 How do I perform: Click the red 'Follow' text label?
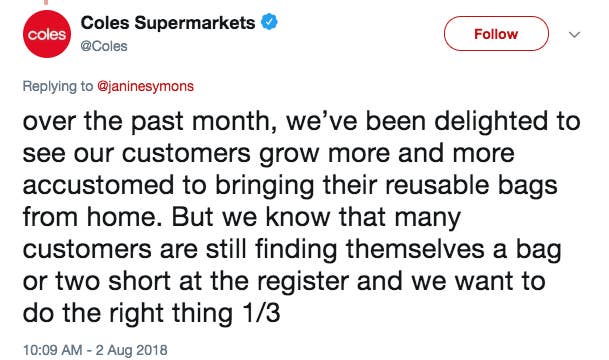click(x=496, y=34)
